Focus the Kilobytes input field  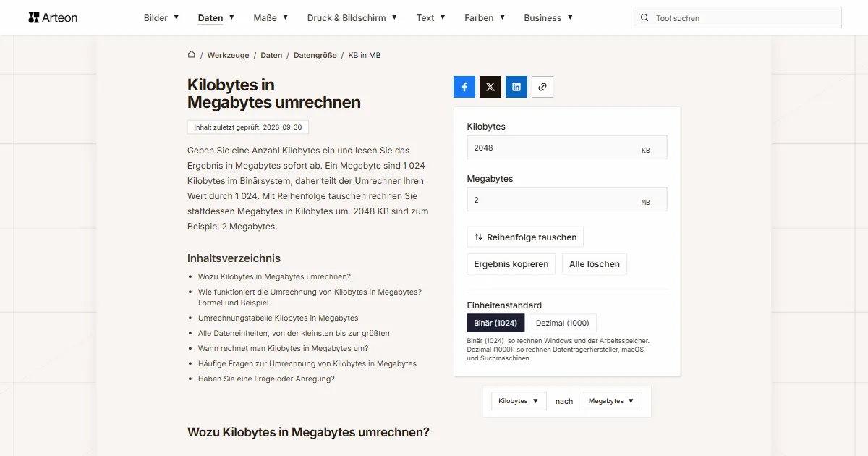tap(567, 148)
